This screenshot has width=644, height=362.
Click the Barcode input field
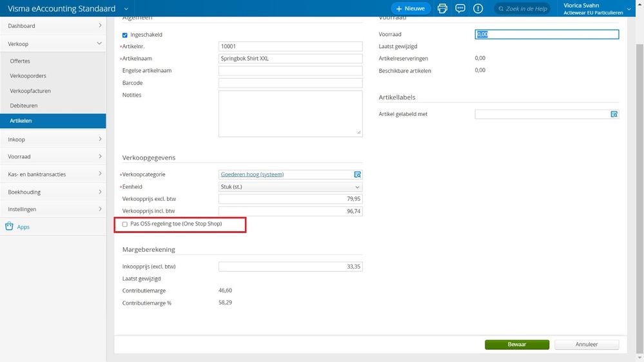tap(290, 83)
